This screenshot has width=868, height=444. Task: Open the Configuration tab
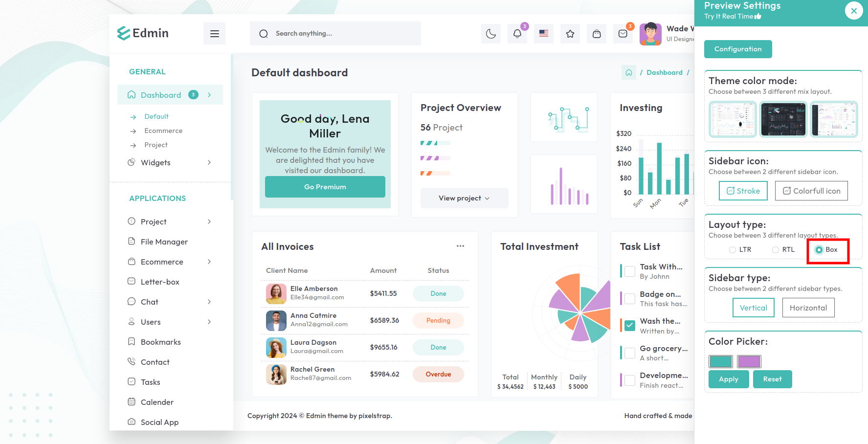click(x=738, y=49)
